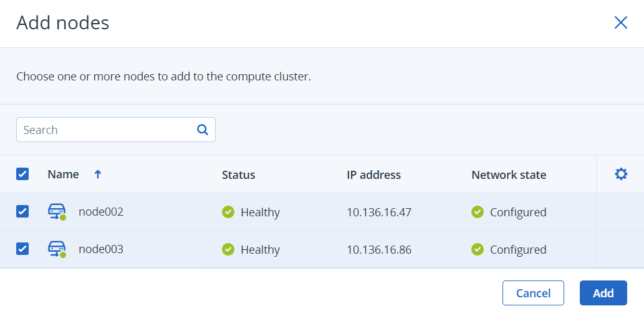
Task: Click the node002 server icon
Action: (x=57, y=212)
